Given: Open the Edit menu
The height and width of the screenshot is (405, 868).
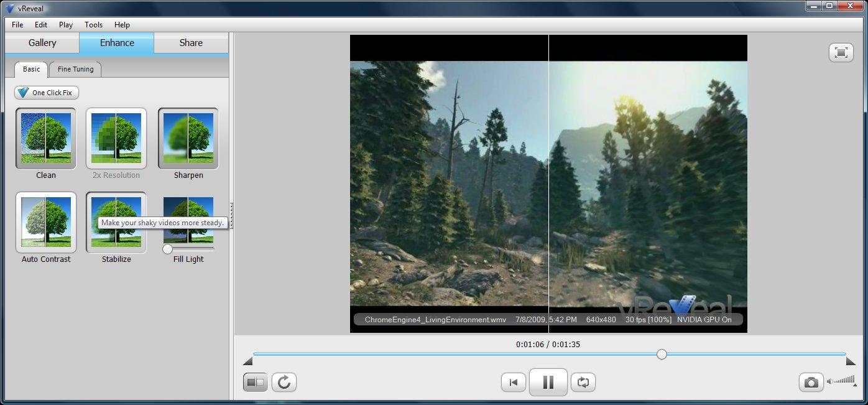Looking at the screenshot, I should (41, 25).
